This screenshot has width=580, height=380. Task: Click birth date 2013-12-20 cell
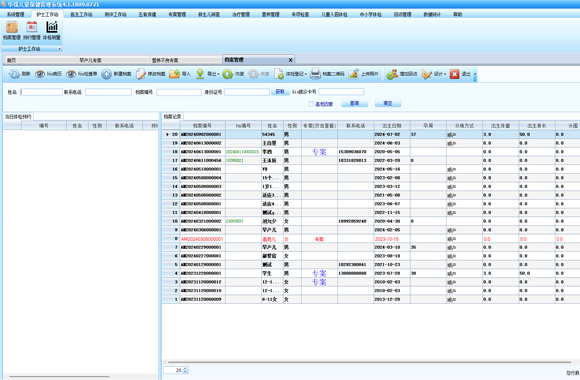(x=392, y=299)
